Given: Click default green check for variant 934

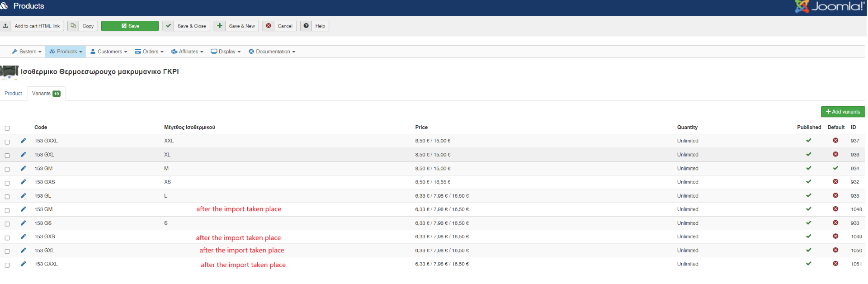Looking at the screenshot, I should pos(835,168).
